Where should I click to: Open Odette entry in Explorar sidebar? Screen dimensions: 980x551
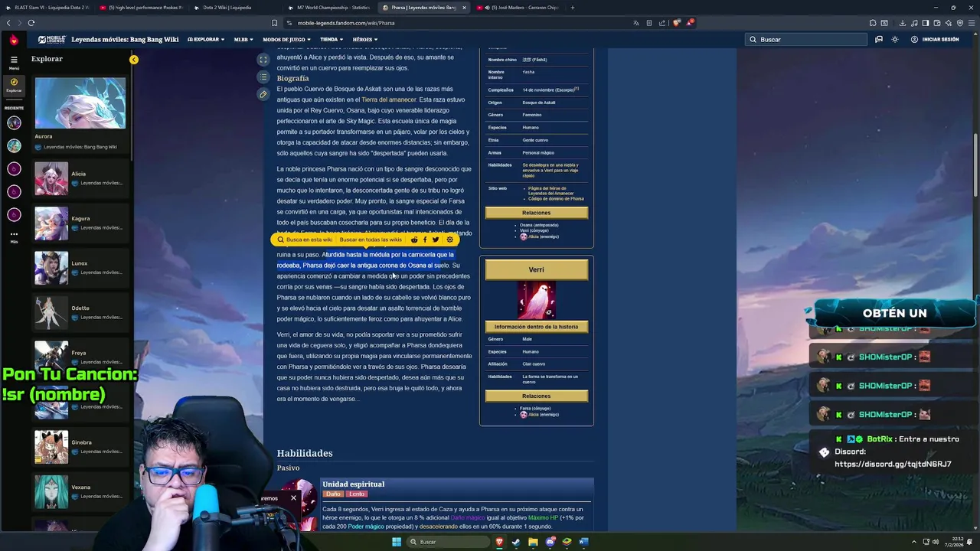[80, 312]
